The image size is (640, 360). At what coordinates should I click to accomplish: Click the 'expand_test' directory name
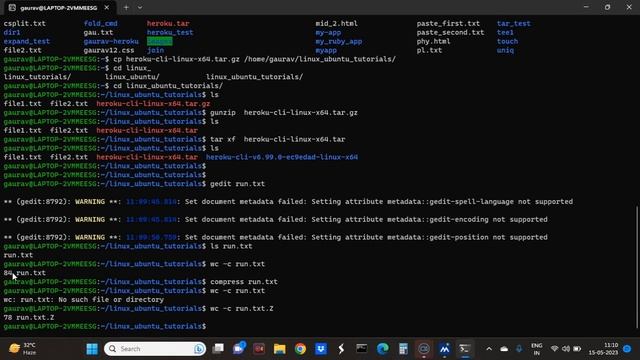pos(27,42)
